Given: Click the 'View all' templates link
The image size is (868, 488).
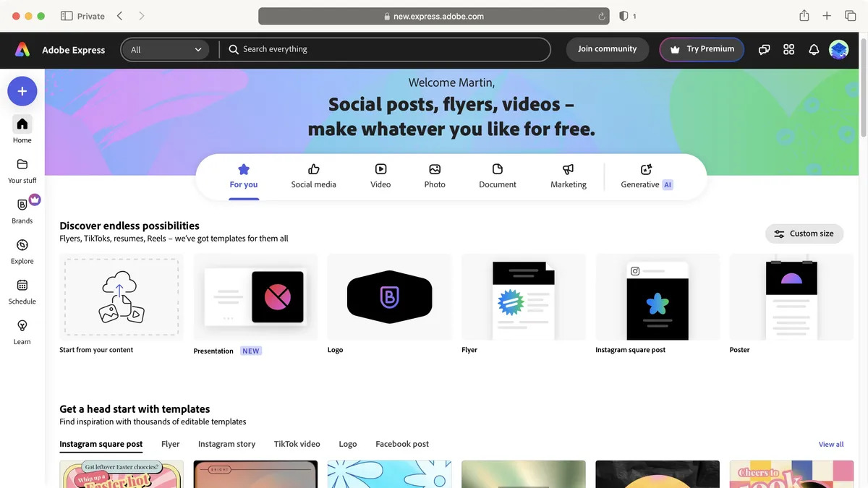Looking at the screenshot, I should [830, 443].
